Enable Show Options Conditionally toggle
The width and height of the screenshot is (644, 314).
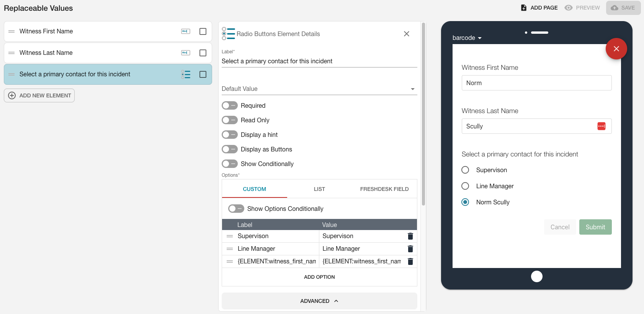(236, 209)
